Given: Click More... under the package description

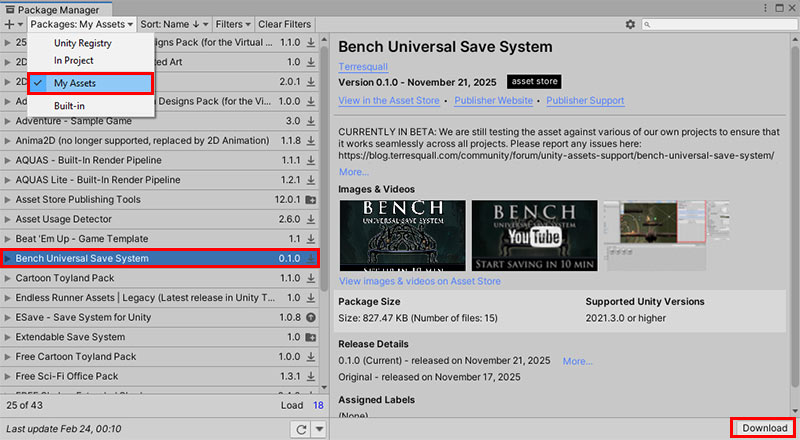Looking at the screenshot, I should coord(354,172).
